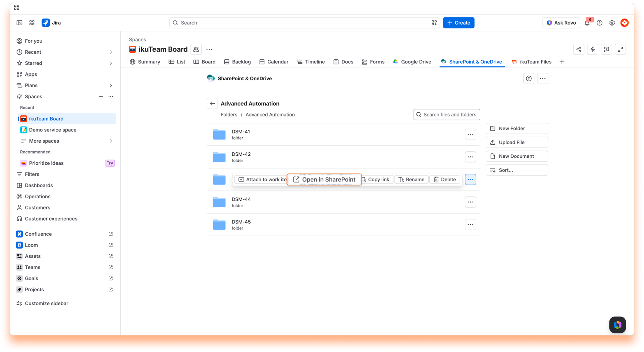Expand the Recent section chevron

pyautogui.click(x=111, y=52)
